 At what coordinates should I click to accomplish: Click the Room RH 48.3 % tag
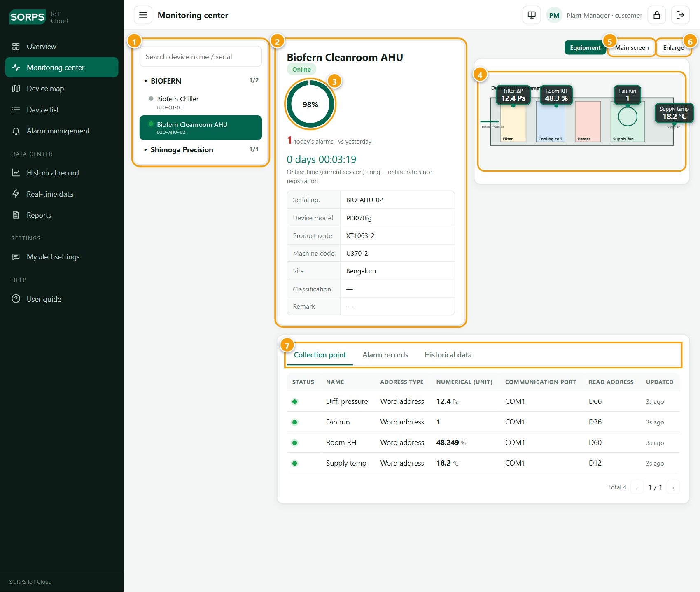(x=556, y=95)
